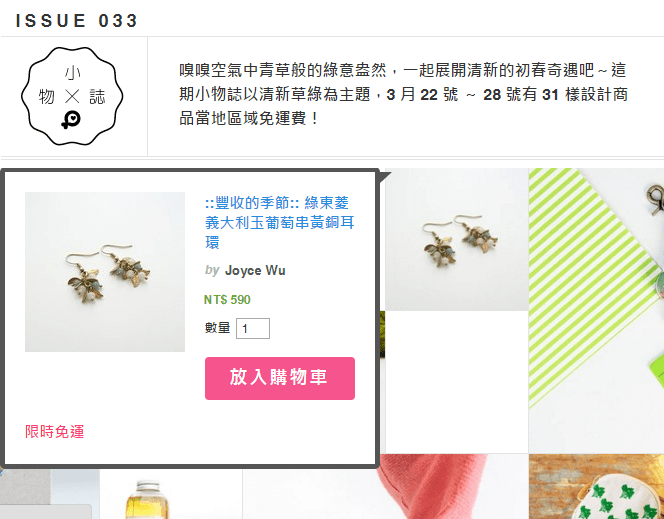The width and height of the screenshot is (664, 519).
Task: Add the earrings with the 放入購物車 button
Action: point(279,378)
